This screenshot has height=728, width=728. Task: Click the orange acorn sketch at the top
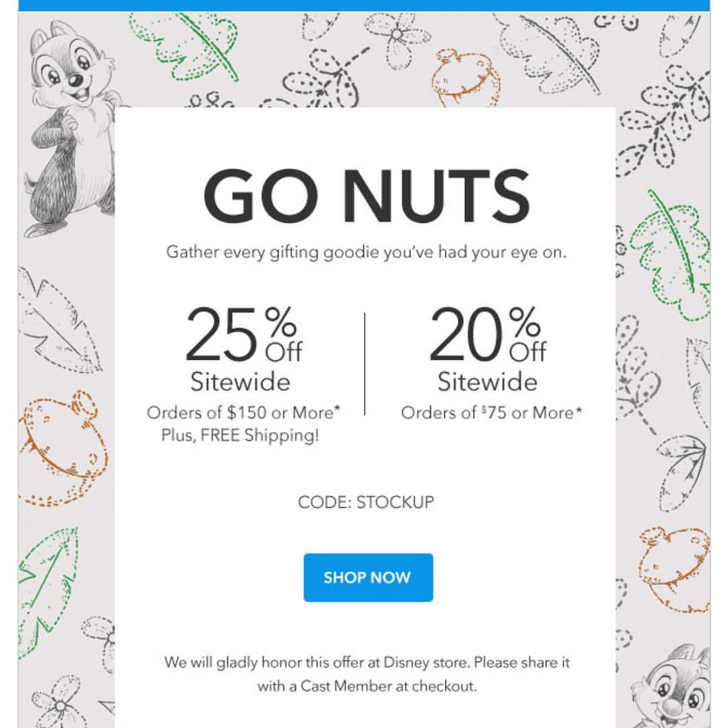[466, 78]
